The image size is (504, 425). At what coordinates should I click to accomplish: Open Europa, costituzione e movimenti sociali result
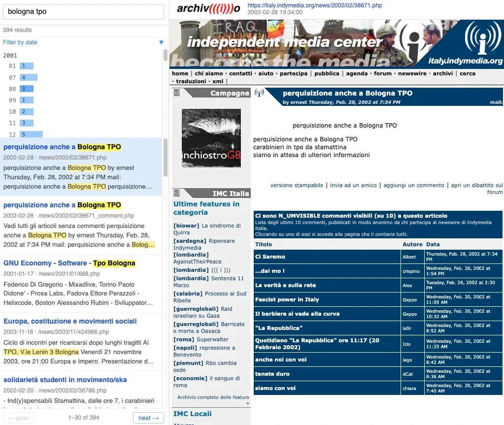pos(70,321)
